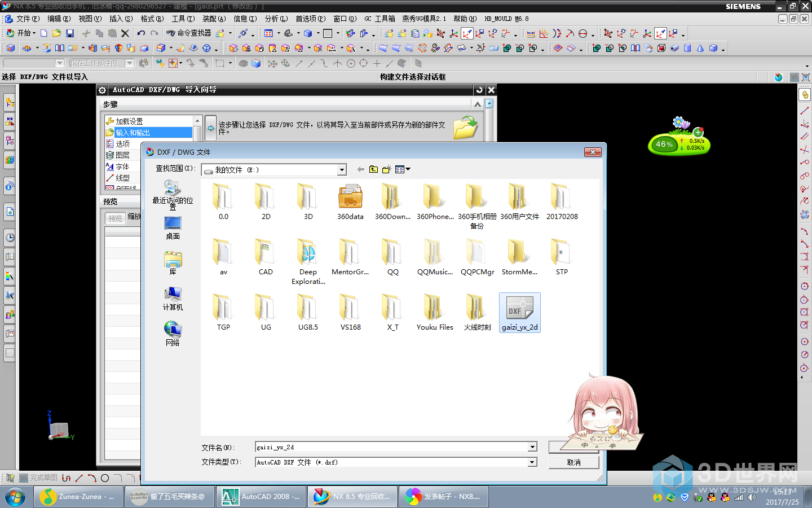This screenshot has height=508, width=812.
Task: Select 选项 step in wizard list
Action: tap(149, 144)
